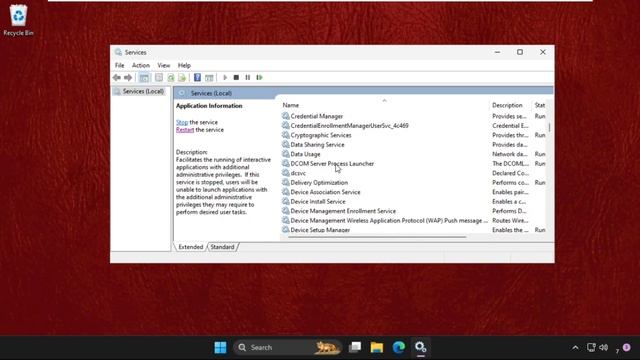Screen dimensions: 640x360
Task: Click gear icon beside Device Install Service
Action: [286, 201]
